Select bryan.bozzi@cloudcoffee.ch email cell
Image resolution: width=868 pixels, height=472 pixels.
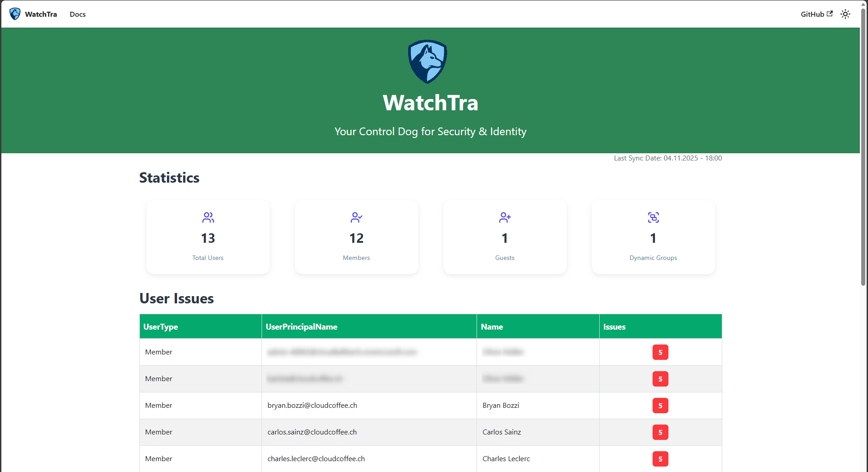(312, 405)
